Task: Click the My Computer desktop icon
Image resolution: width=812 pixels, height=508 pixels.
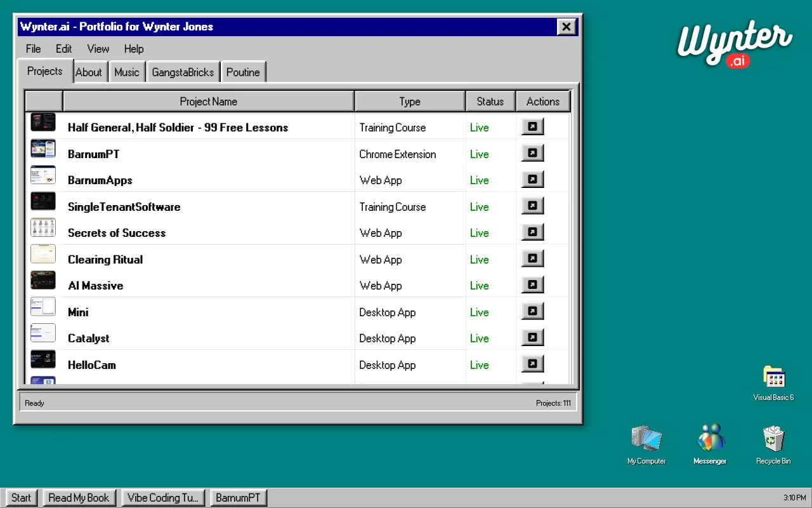Action: [x=646, y=444]
